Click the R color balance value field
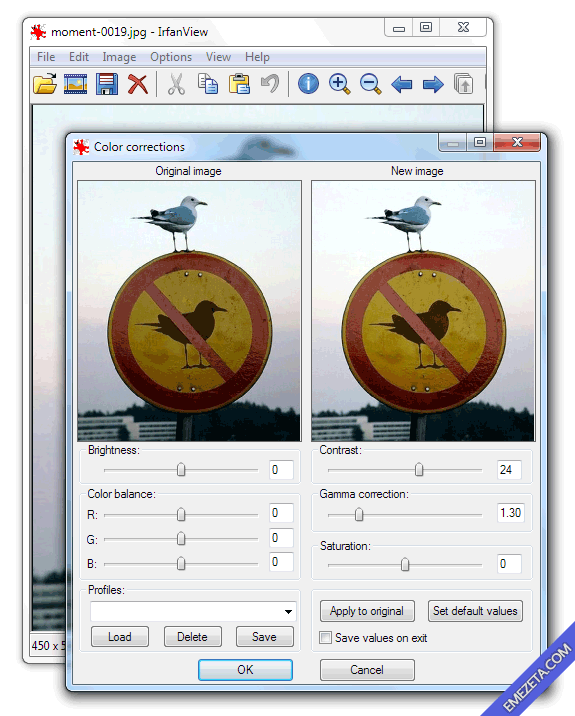 pyautogui.click(x=281, y=513)
